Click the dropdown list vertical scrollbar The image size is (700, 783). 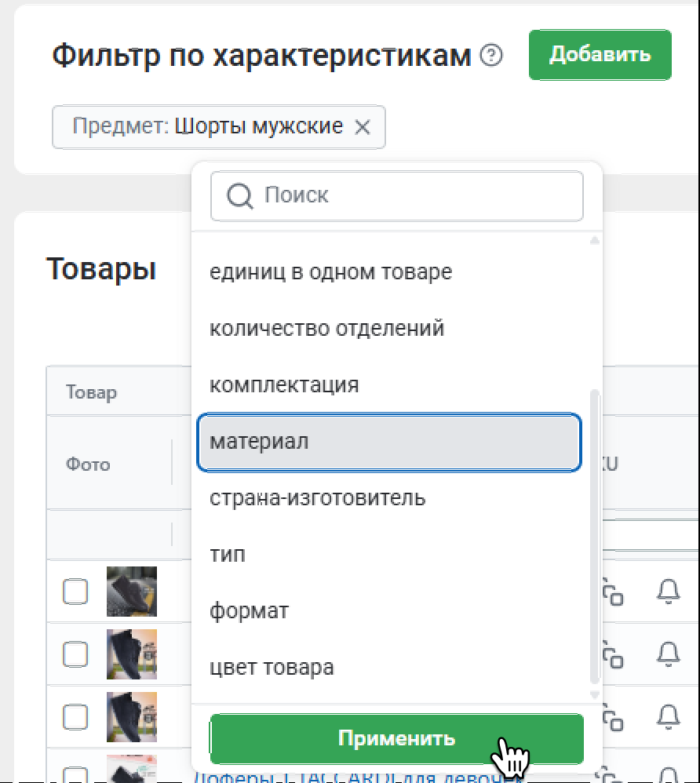tap(594, 534)
